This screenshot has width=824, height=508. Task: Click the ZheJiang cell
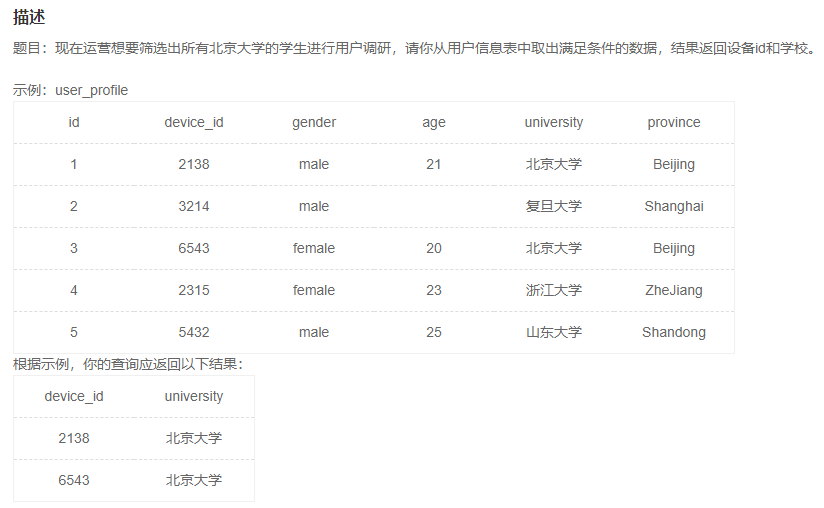(674, 291)
